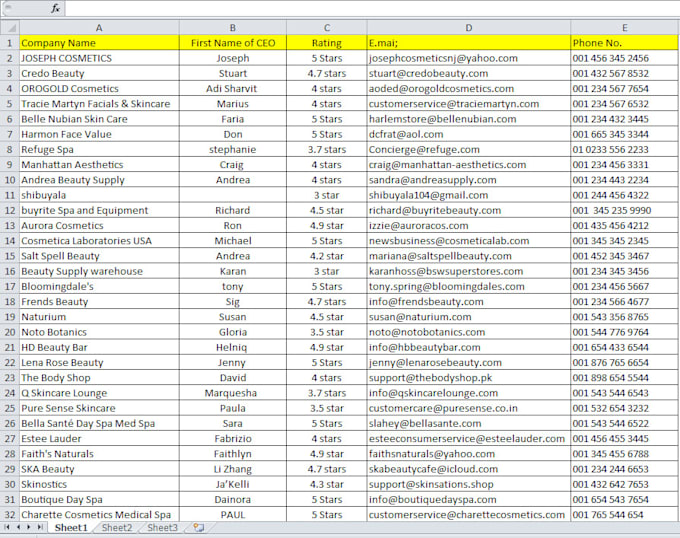Image resolution: width=680 pixels, height=538 pixels.
Task: Select the 3.7 stars rating for Refuge Spa
Action: coord(327,150)
